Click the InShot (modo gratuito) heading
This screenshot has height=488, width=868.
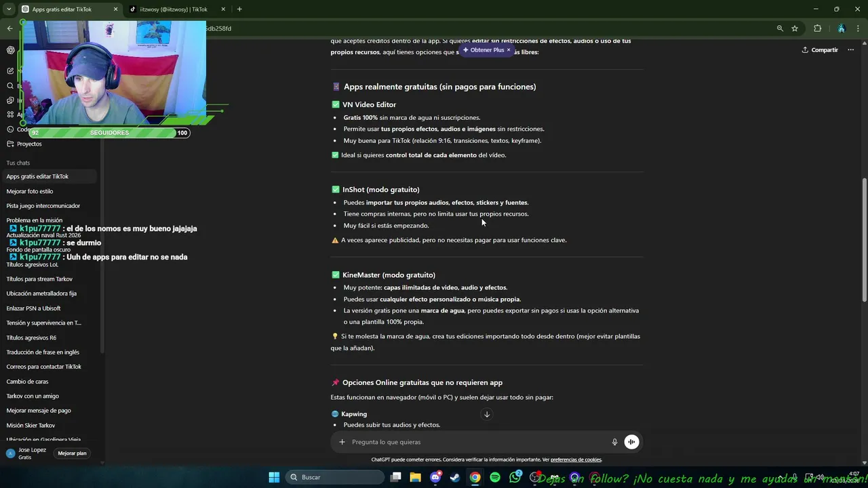pos(381,190)
